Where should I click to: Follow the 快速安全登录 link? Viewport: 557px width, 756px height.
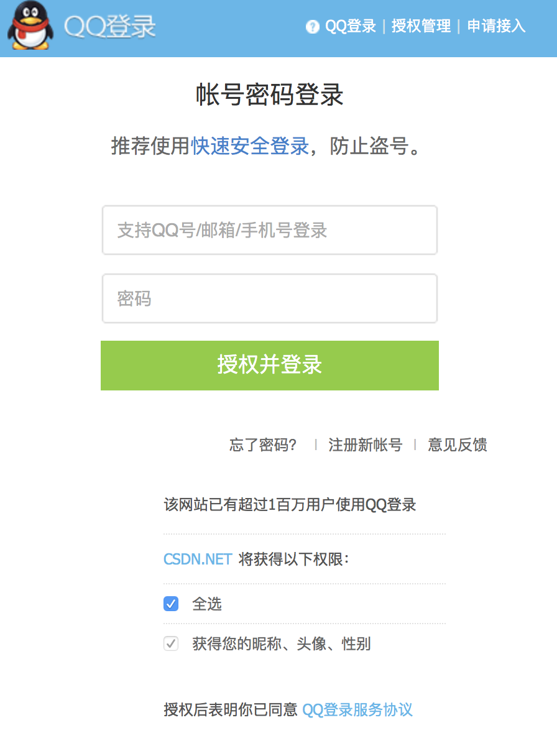[x=250, y=146]
